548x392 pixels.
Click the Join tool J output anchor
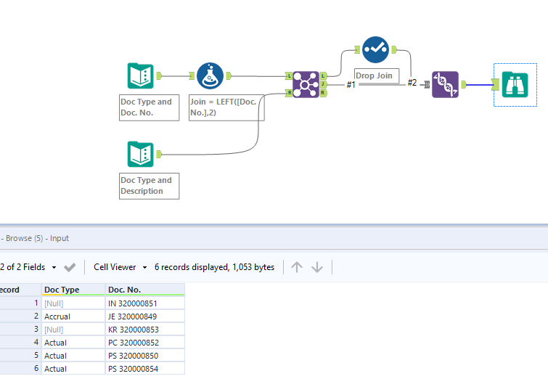coord(323,84)
